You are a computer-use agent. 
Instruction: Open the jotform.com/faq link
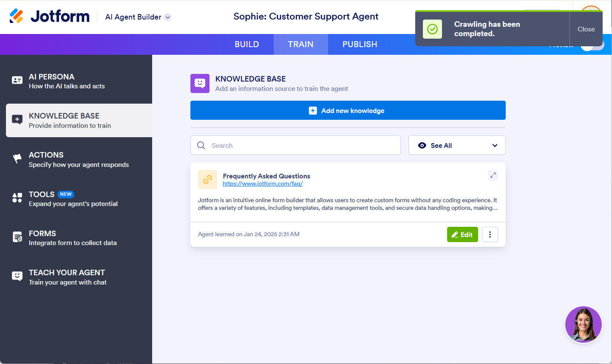263,184
